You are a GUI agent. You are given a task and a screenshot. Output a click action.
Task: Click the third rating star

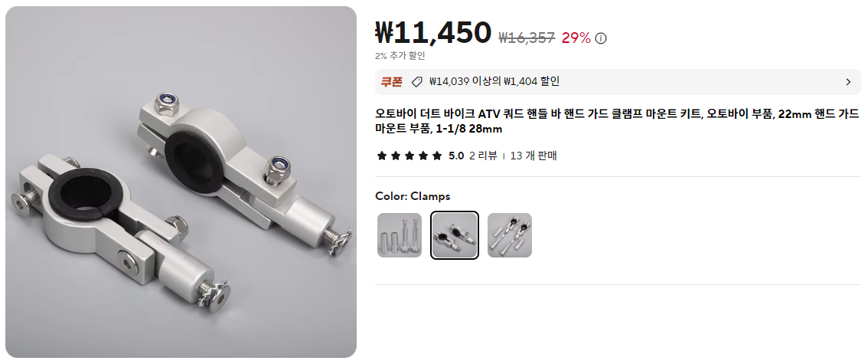pyautogui.click(x=409, y=156)
